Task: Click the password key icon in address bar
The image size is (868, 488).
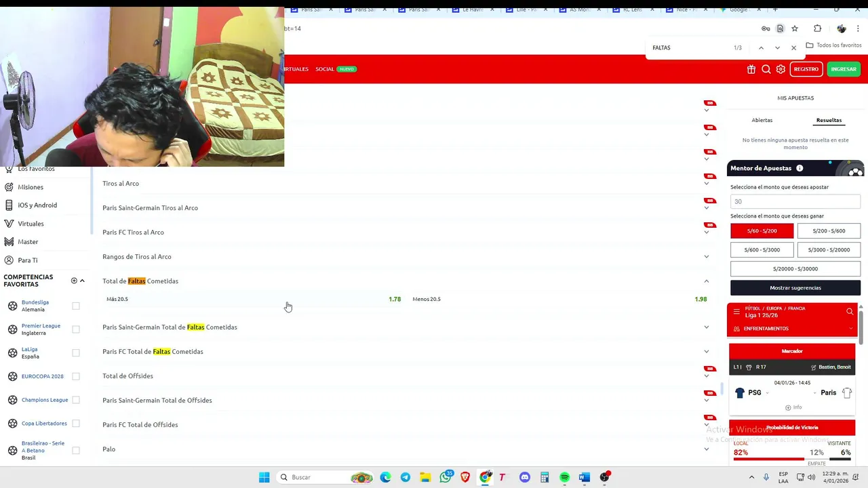Action: click(x=766, y=28)
